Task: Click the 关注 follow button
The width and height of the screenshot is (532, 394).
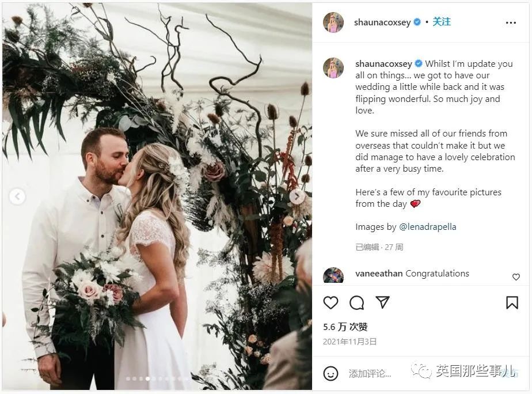Action: point(442,22)
